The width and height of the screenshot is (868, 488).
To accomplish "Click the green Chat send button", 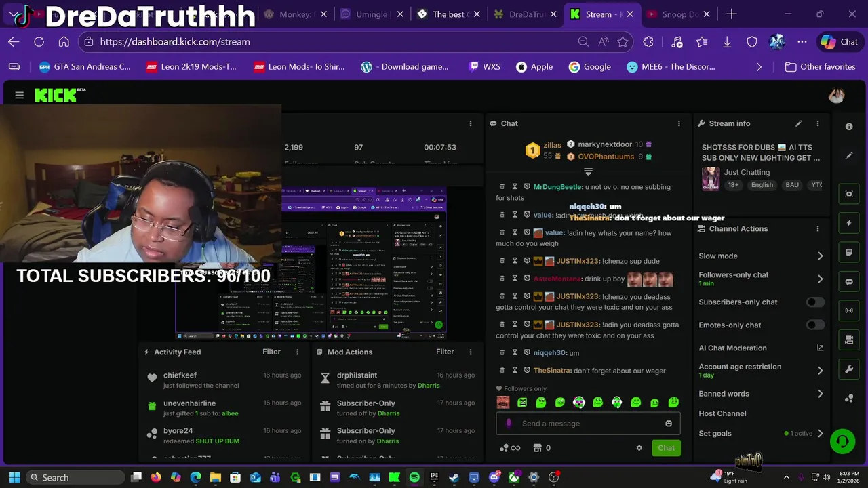I will pyautogui.click(x=666, y=448).
